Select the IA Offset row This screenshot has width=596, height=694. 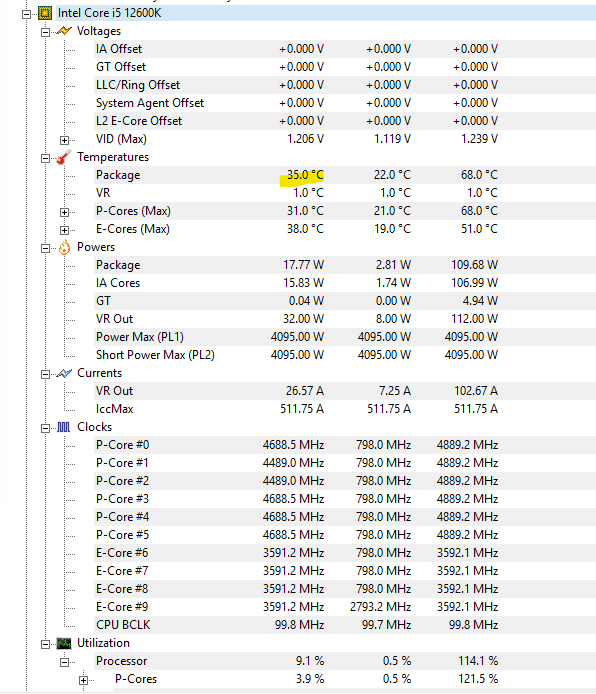(345, 49)
